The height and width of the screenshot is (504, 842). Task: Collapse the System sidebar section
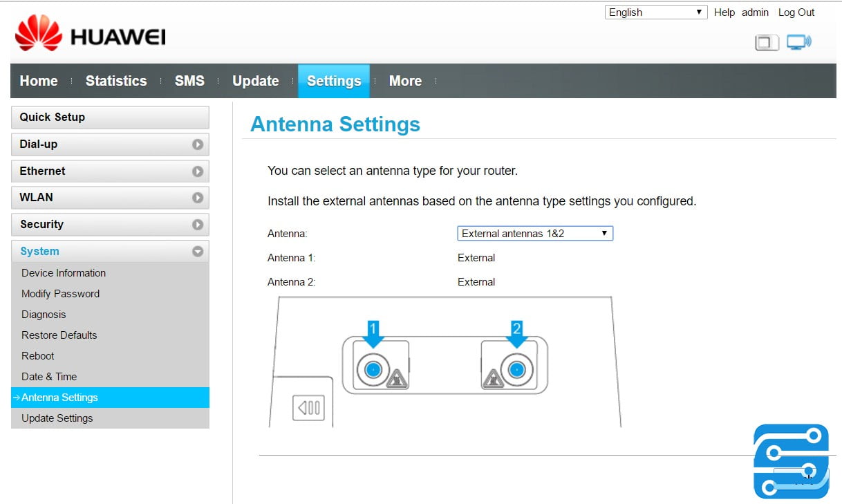[198, 252]
